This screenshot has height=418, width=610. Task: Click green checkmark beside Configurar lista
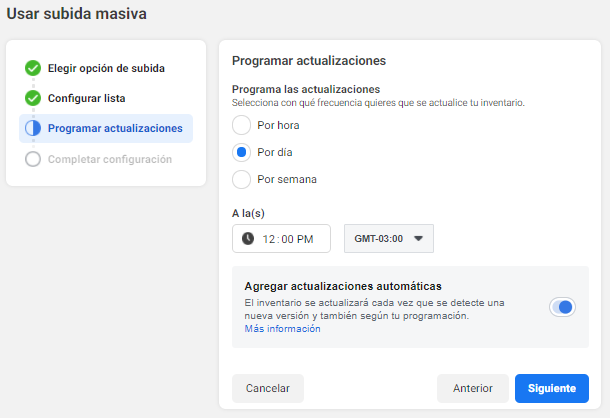pos(33,98)
